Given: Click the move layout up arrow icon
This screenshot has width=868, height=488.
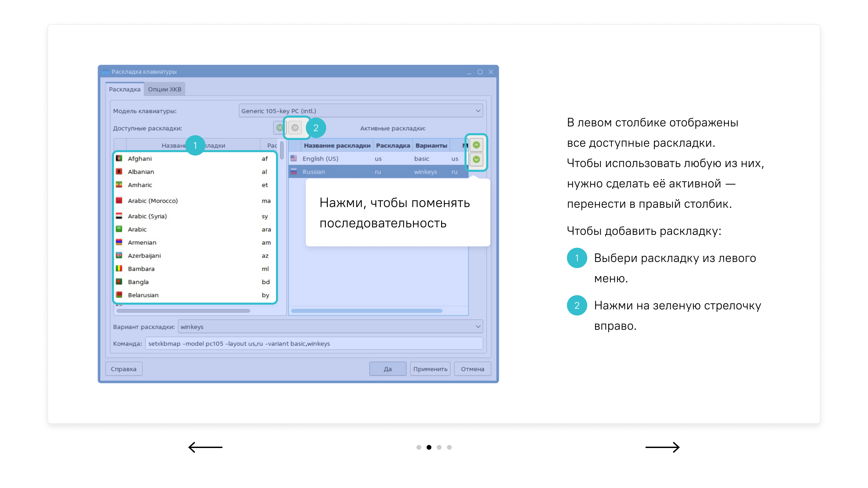Looking at the screenshot, I should (x=476, y=145).
